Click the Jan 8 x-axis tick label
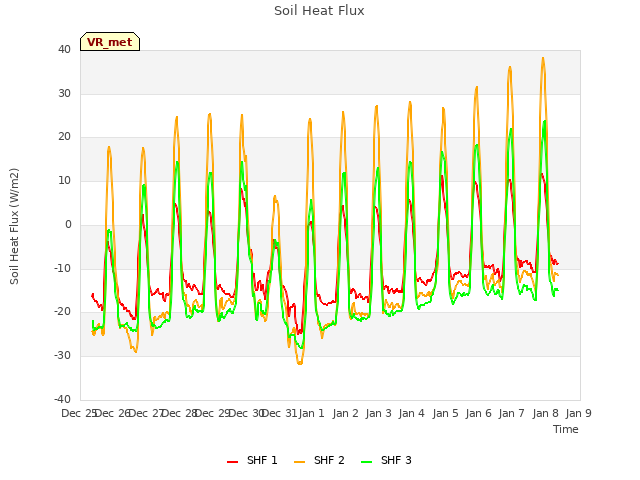Image resolution: width=640 pixels, height=480 pixels. coord(545,413)
